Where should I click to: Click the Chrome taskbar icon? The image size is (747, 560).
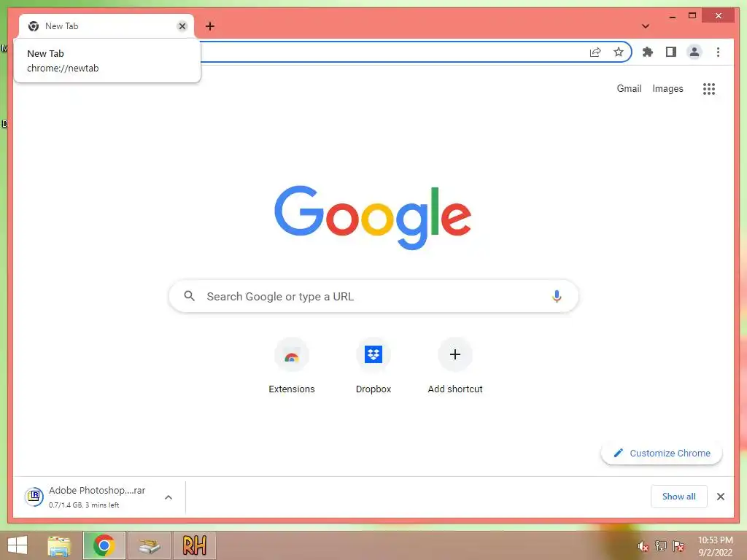(x=104, y=545)
